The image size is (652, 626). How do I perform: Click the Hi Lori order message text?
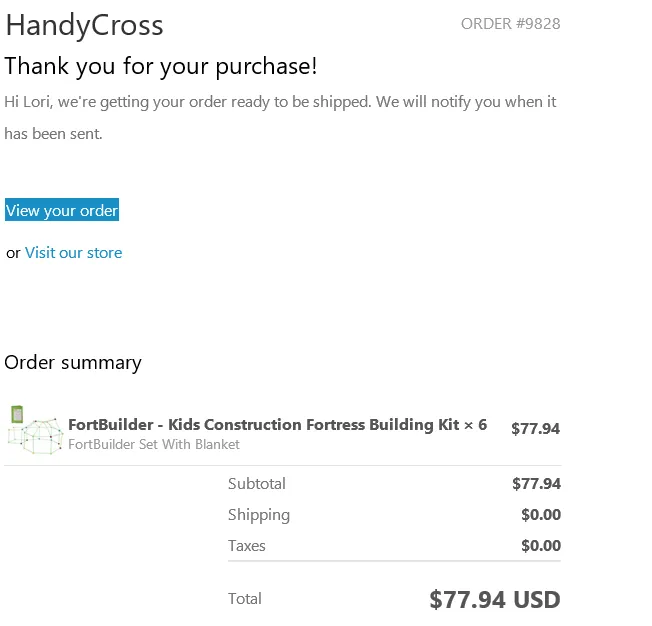click(280, 102)
